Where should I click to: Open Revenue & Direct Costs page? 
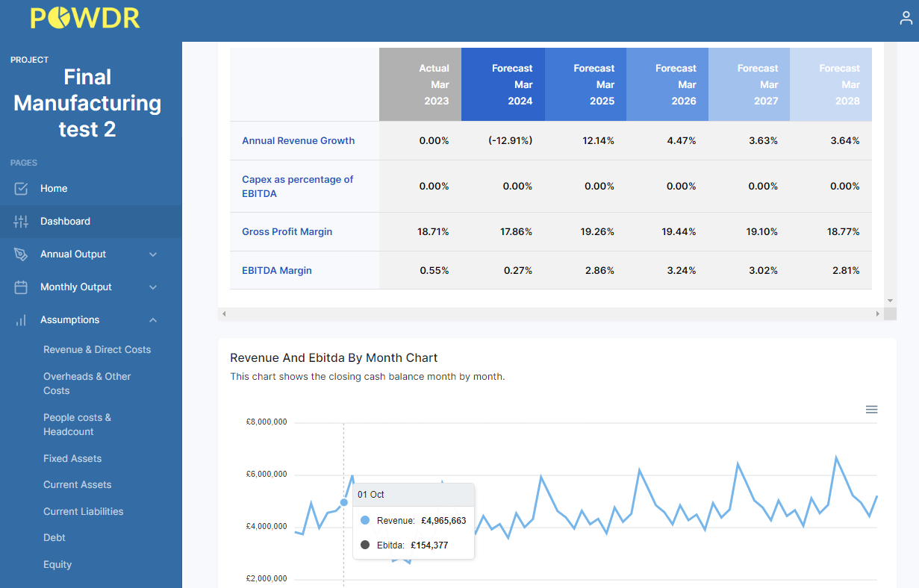coord(97,349)
